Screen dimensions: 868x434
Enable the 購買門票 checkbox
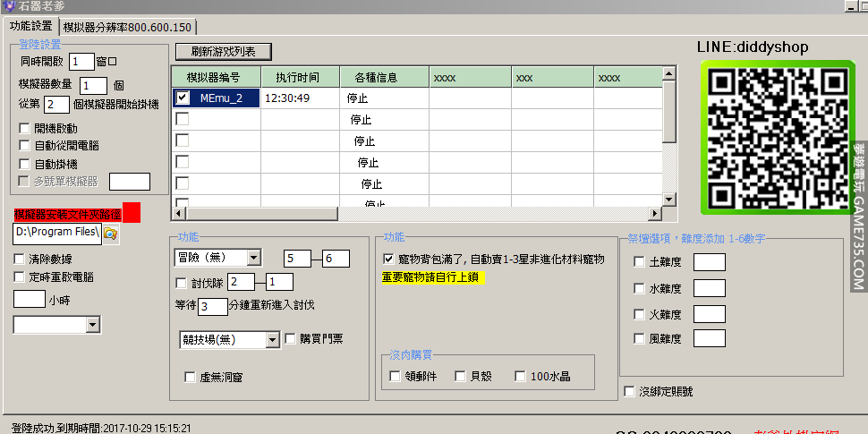(x=292, y=339)
